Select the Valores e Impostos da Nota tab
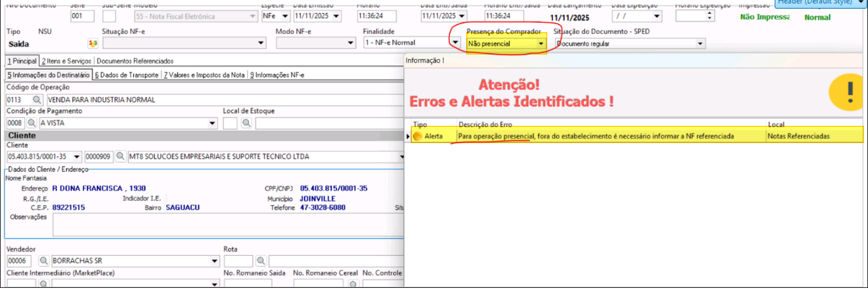868x289 pixels. pyautogui.click(x=205, y=75)
